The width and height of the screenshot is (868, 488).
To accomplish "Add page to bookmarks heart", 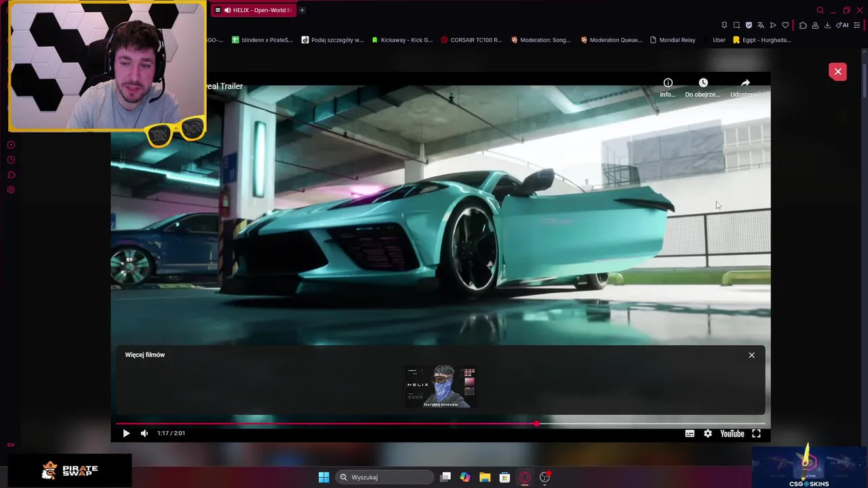I will [785, 25].
